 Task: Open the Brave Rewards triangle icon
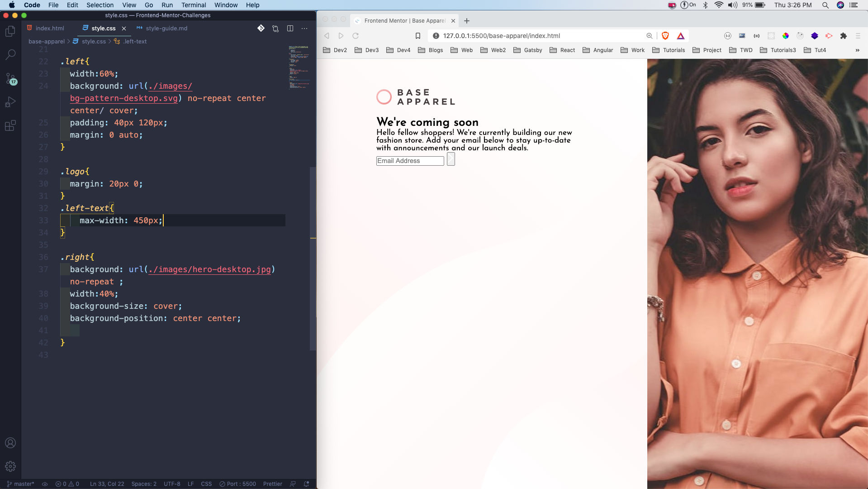[680, 36]
